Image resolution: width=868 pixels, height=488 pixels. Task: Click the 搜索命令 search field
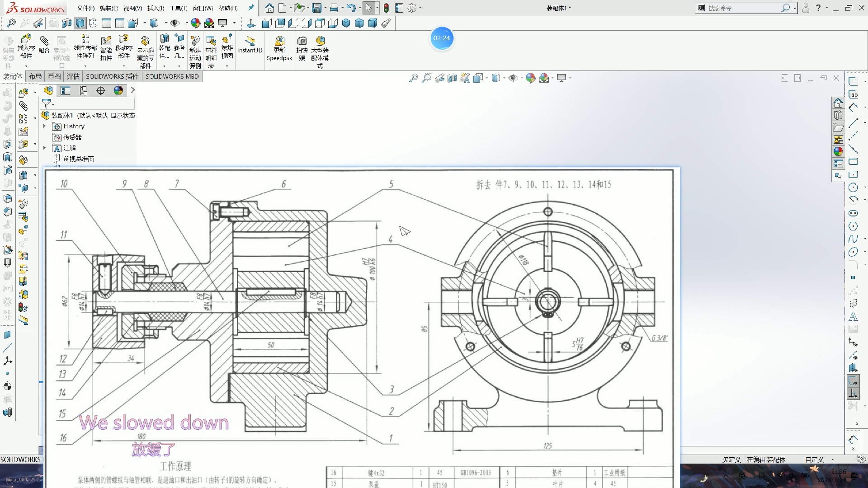[x=743, y=8]
